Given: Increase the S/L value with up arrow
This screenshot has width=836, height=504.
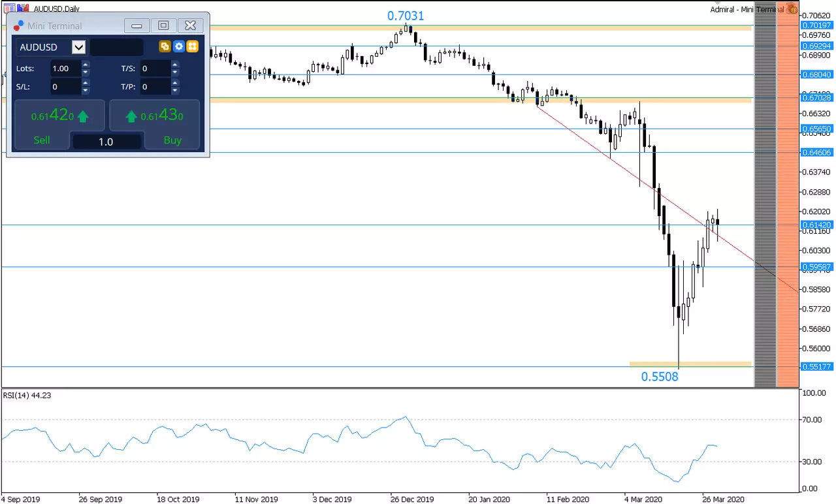Looking at the screenshot, I should pos(86,83).
